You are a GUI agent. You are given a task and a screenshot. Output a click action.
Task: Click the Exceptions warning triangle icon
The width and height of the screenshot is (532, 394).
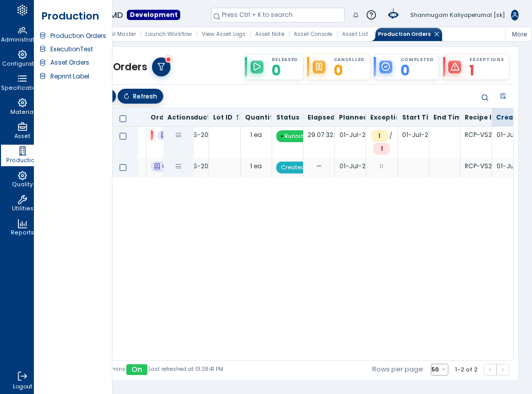coord(454,67)
